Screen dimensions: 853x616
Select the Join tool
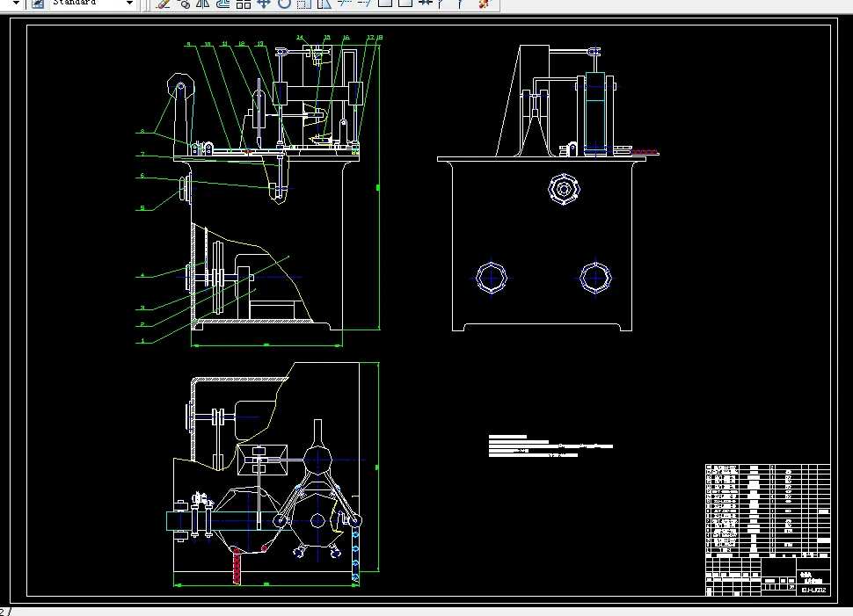(x=425, y=4)
